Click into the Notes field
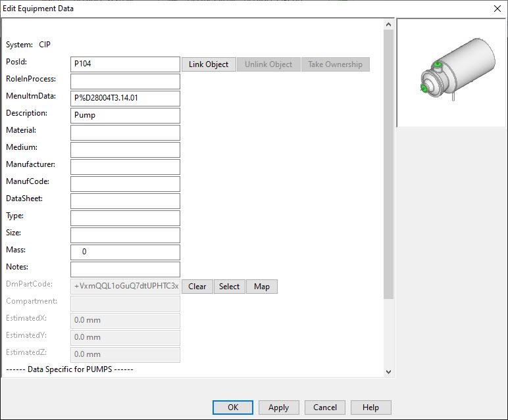Image resolution: width=508 pixels, height=420 pixels. tap(125, 269)
